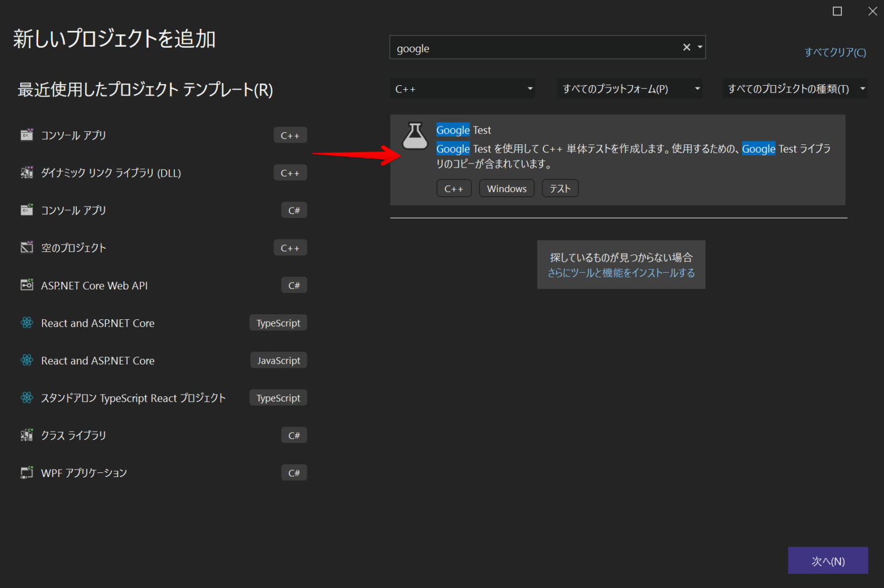Clear the search box with the X icon

tap(686, 47)
